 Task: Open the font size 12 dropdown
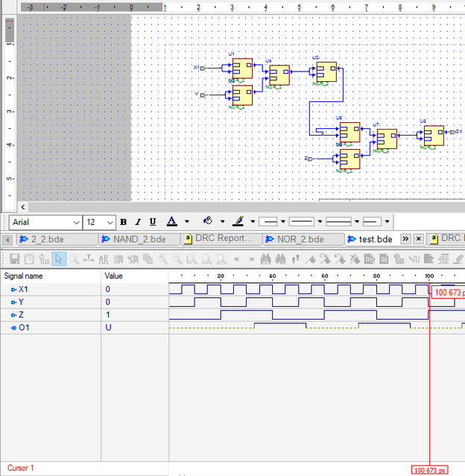(110, 222)
